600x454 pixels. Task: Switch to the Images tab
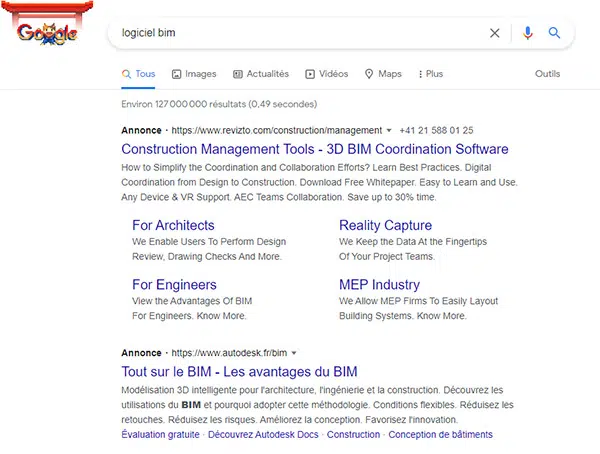click(194, 74)
